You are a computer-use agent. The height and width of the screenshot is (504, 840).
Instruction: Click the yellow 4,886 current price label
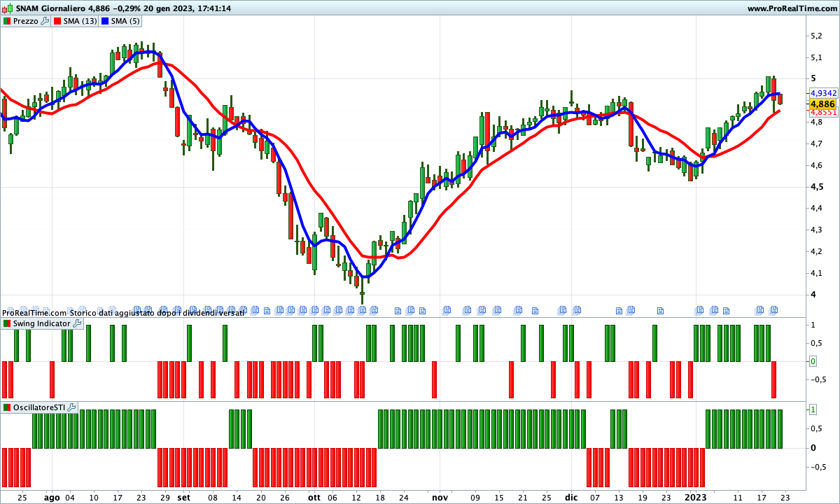point(822,104)
